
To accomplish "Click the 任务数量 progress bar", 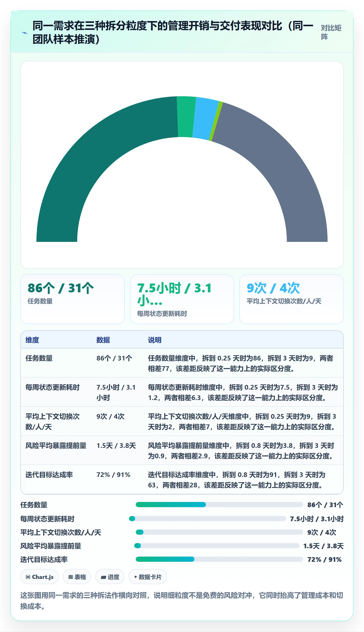I will pyautogui.click(x=219, y=505).
